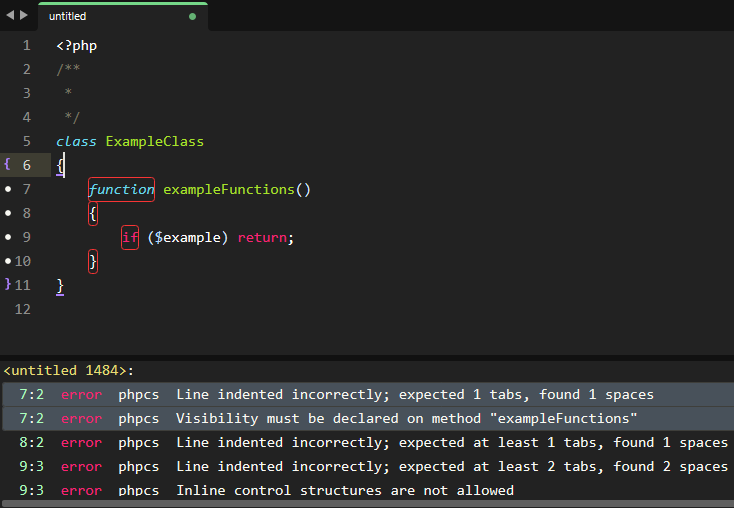Click line number 12 in gutter

(23, 309)
